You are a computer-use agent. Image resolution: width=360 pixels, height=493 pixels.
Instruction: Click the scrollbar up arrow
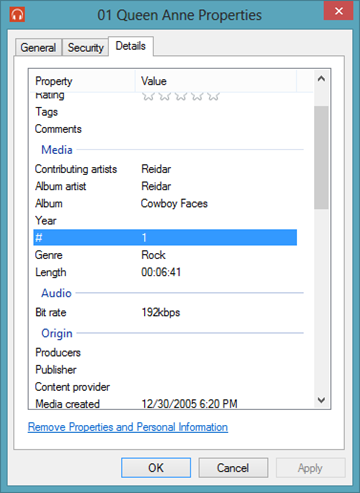coord(321,79)
